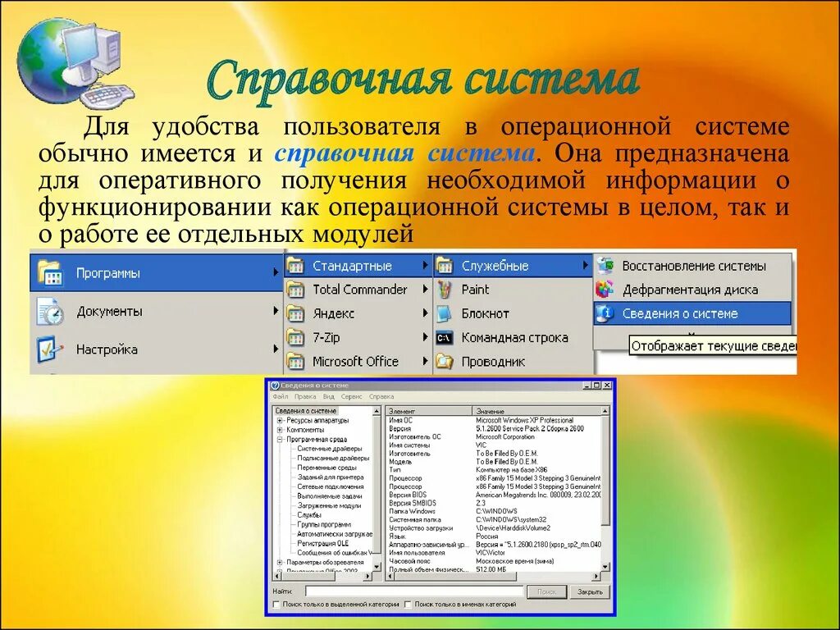Click the details pane horizontal scroll-right arrow

coord(597,577)
